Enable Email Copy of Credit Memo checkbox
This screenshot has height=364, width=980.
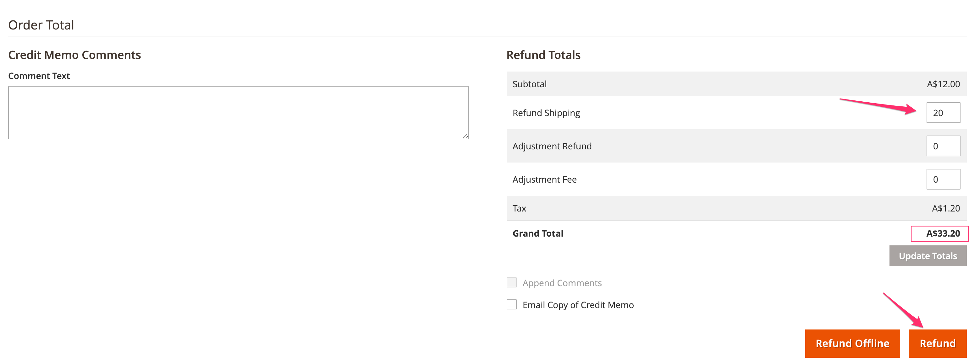(x=512, y=305)
